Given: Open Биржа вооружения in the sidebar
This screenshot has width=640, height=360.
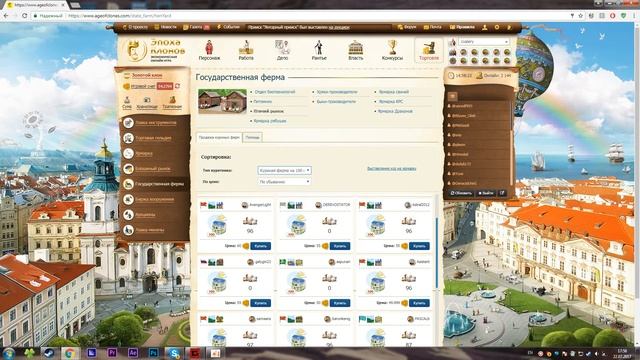Looking at the screenshot, I should [x=153, y=200].
